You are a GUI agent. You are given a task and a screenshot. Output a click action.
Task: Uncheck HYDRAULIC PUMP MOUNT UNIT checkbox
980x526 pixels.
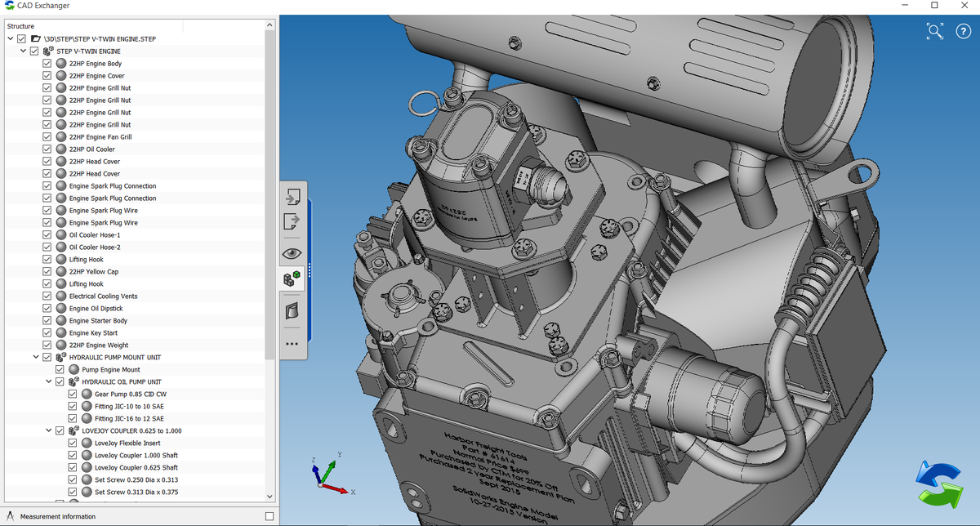47,357
